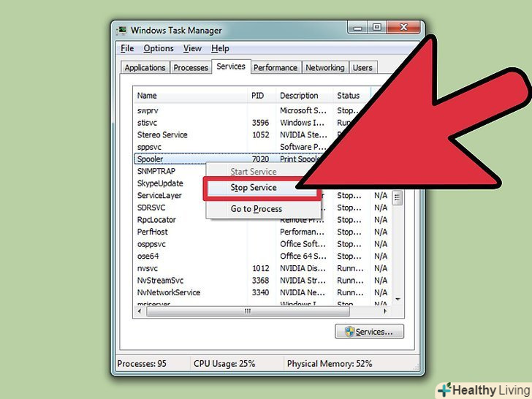
Task: Click the Office Soft... description cell
Action: (303, 244)
